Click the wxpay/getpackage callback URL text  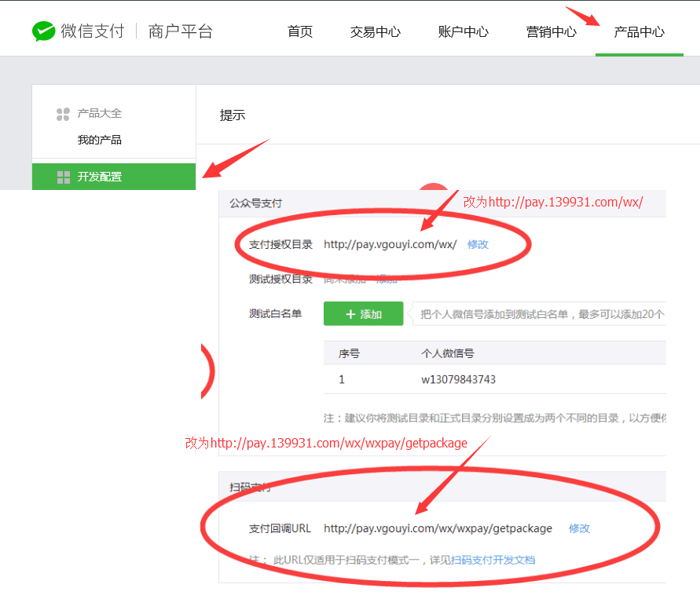(438, 528)
